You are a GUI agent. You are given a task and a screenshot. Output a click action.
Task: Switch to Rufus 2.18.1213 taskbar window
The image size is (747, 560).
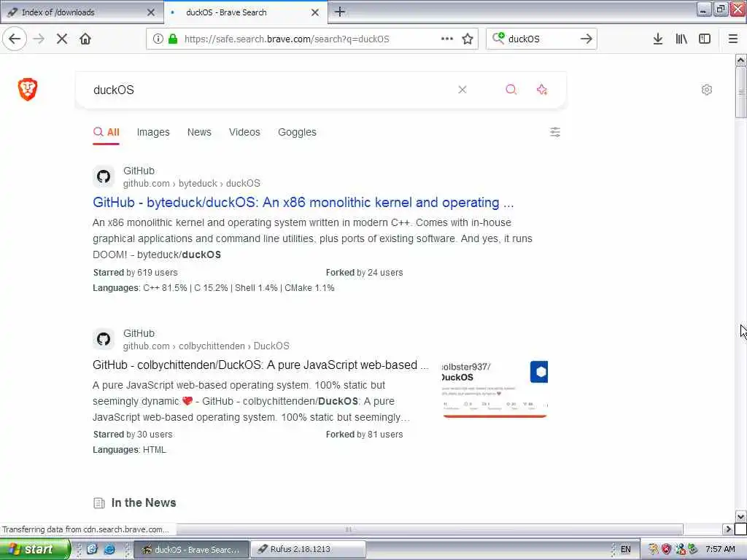(x=308, y=549)
